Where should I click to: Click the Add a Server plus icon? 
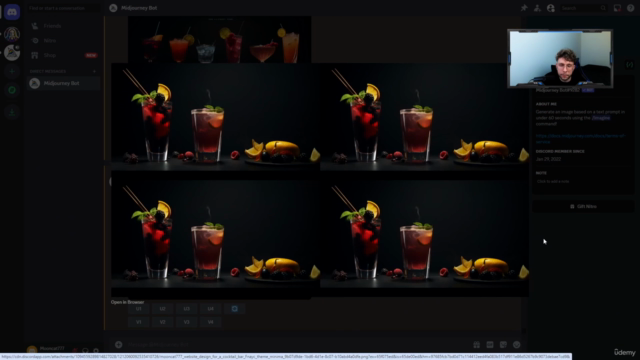12,71
